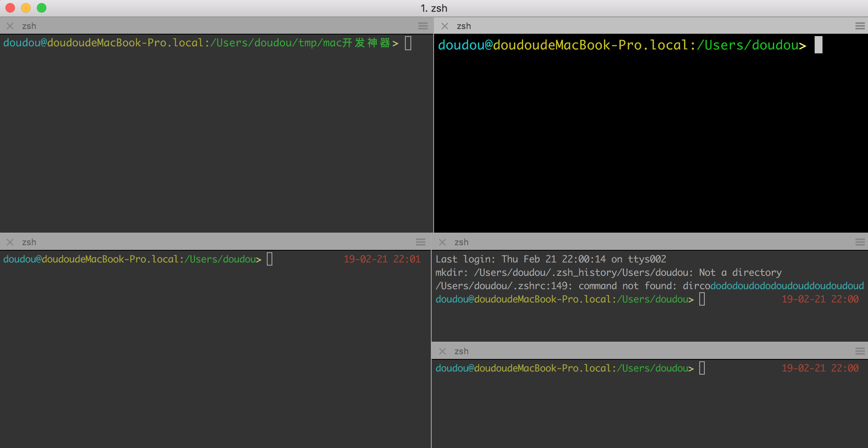Viewport: 868px width, 448px height.
Task: Close the bottom-left zsh pane
Action: coord(10,242)
